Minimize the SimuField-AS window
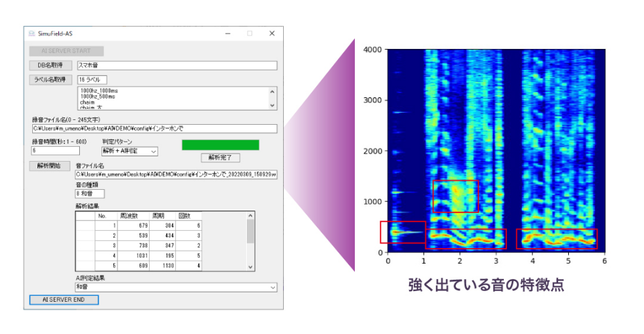The image size is (644, 334). pos(227,33)
